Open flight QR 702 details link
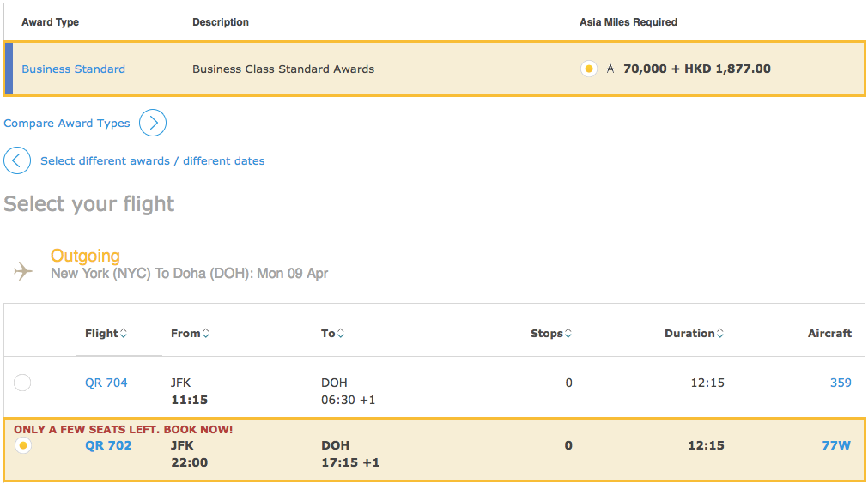 pyautogui.click(x=108, y=446)
